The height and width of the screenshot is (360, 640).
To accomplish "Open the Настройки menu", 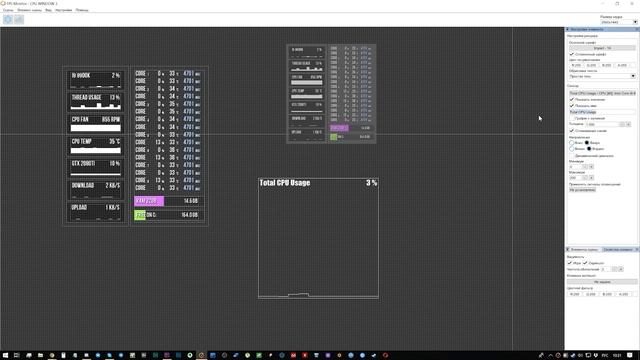I will (63, 10).
